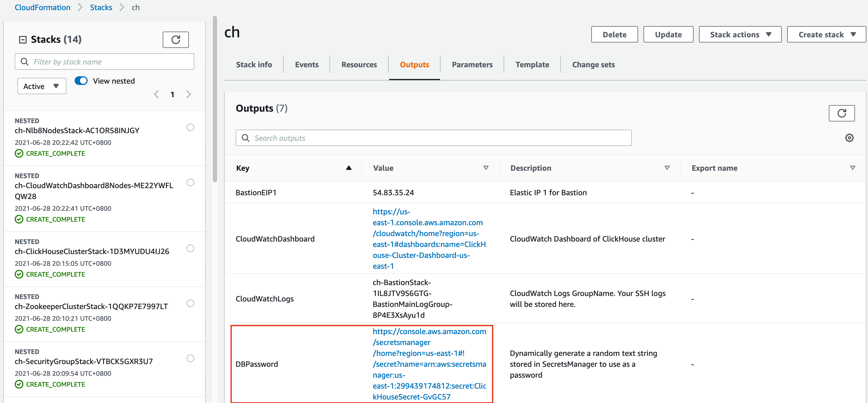Click the Filter by stack name field
Screen dimensions: 868x403
104,62
